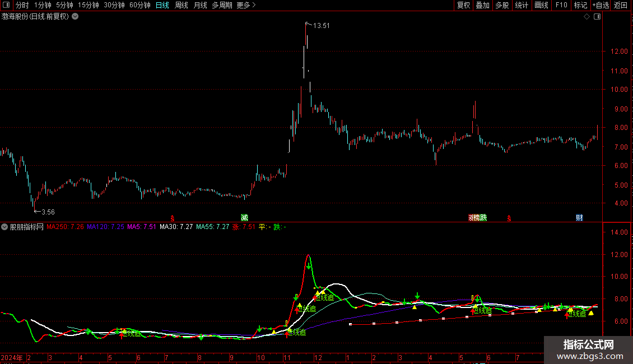633x364 pixels.
Task: Click the MA55: 7.27 value
Action: (213, 227)
